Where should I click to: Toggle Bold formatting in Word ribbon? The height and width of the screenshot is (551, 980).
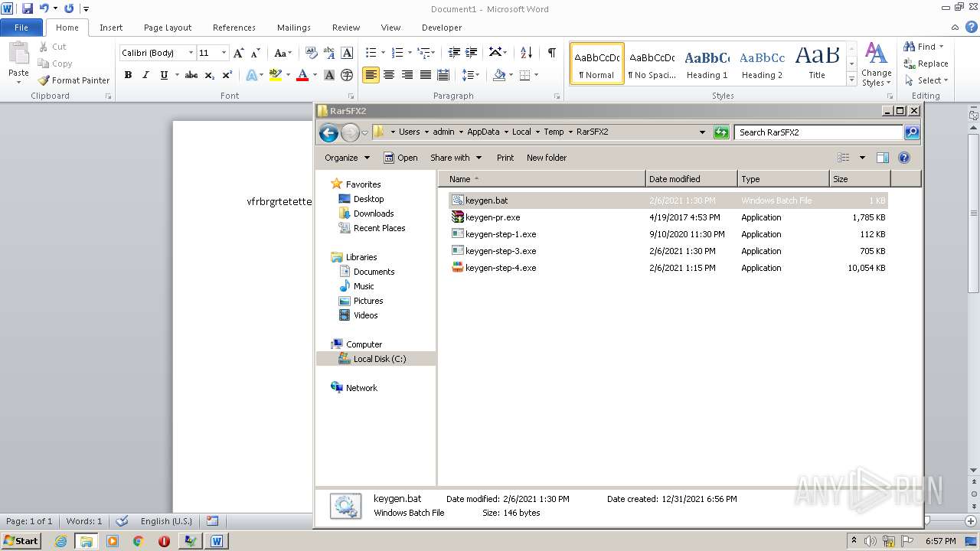[x=128, y=75]
